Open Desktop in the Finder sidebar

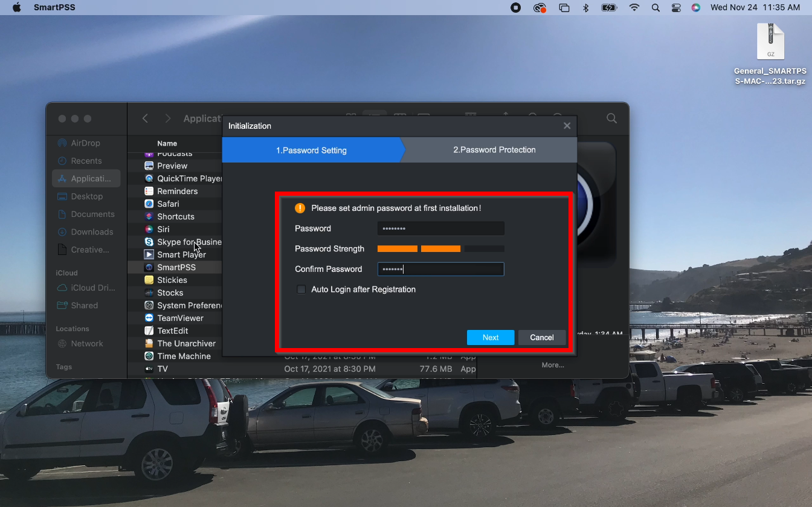click(x=86, y=196)
